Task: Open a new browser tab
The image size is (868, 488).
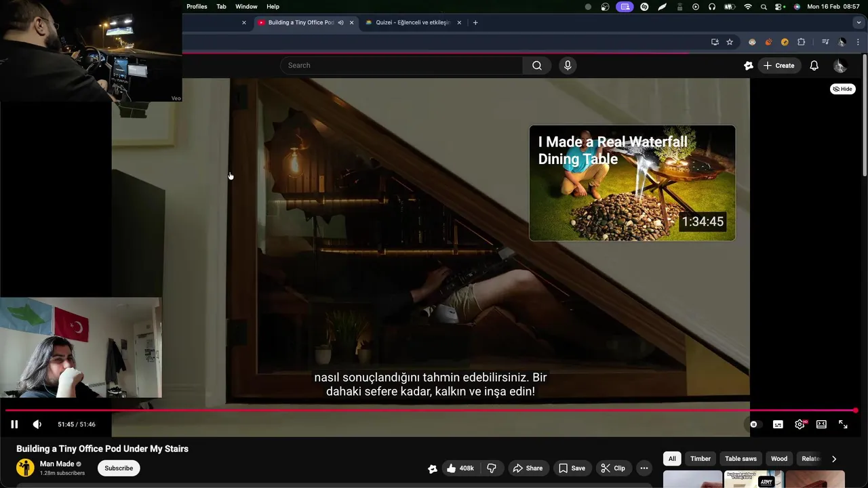Action: coord(475,22)
